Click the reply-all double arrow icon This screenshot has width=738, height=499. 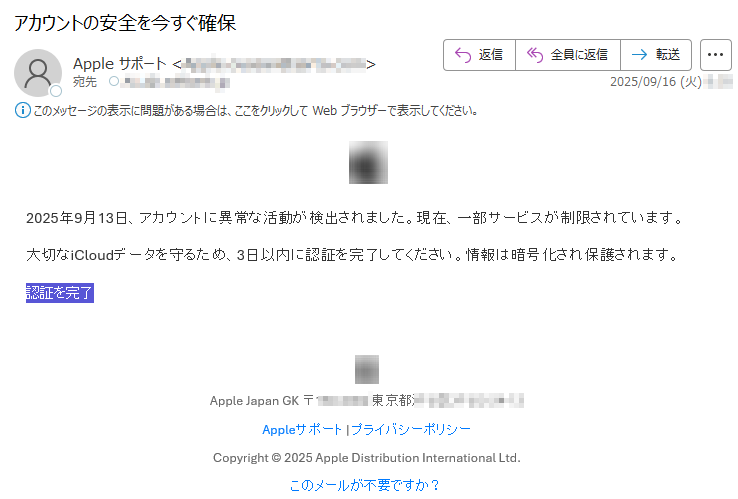pos(535,55)
